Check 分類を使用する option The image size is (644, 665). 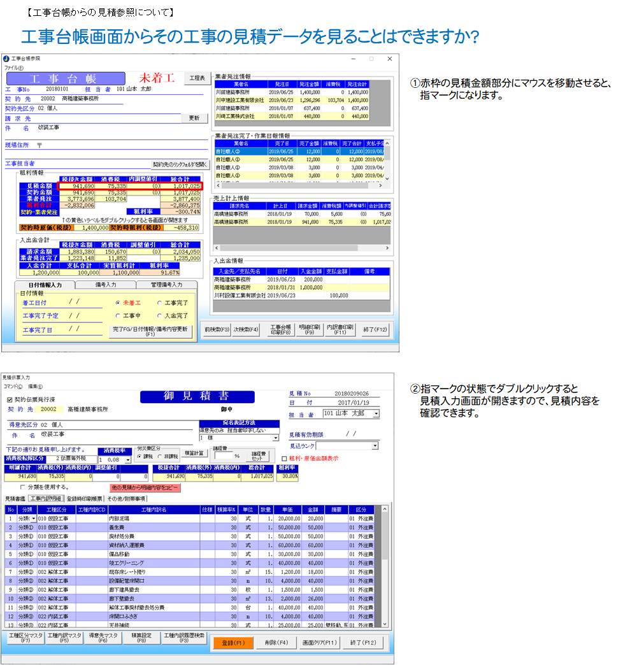[x=23, y=487]
